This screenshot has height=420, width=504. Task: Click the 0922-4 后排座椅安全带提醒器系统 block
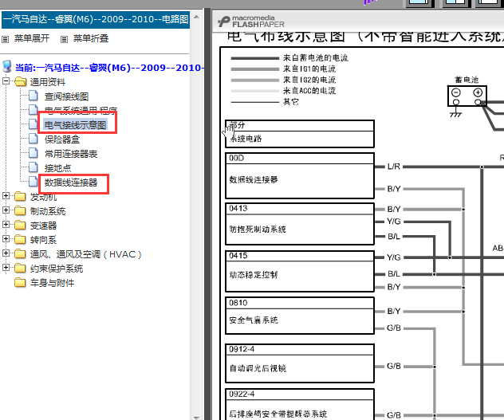coord(300,404)
